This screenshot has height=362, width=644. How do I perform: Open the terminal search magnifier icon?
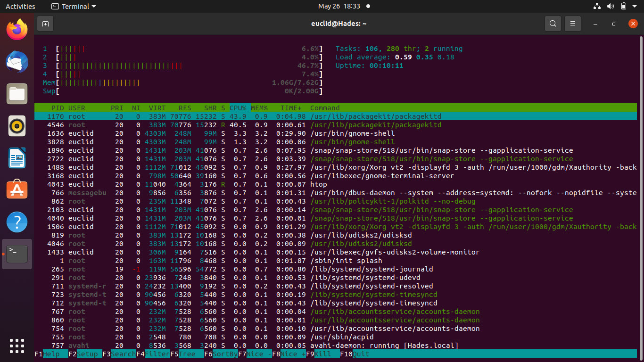tap(553, 24)
